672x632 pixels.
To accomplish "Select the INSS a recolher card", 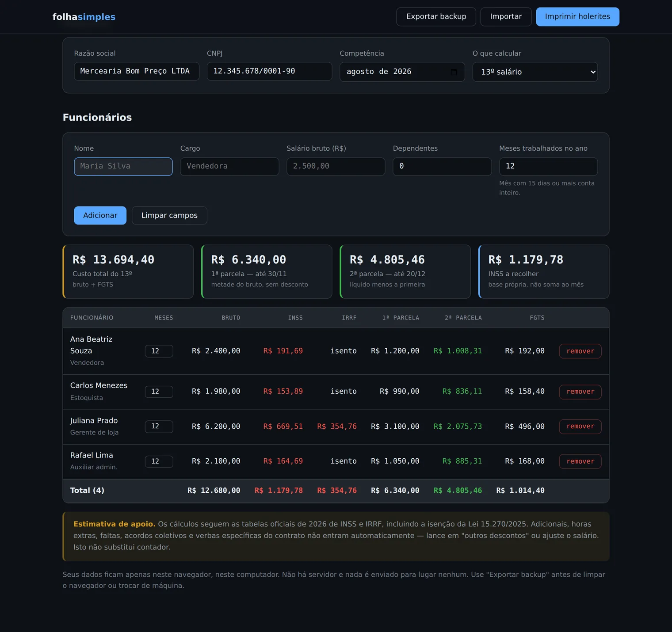I will click(x=544, y=272).
